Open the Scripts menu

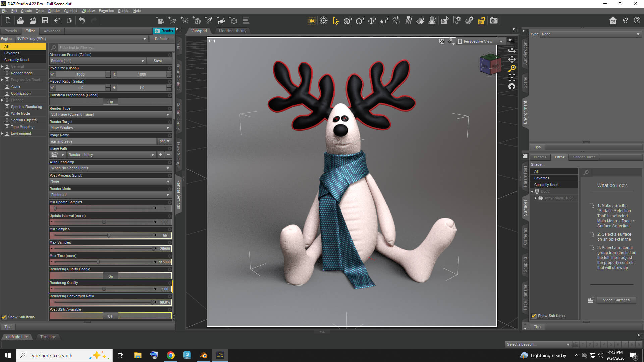[x=123, y=11]
